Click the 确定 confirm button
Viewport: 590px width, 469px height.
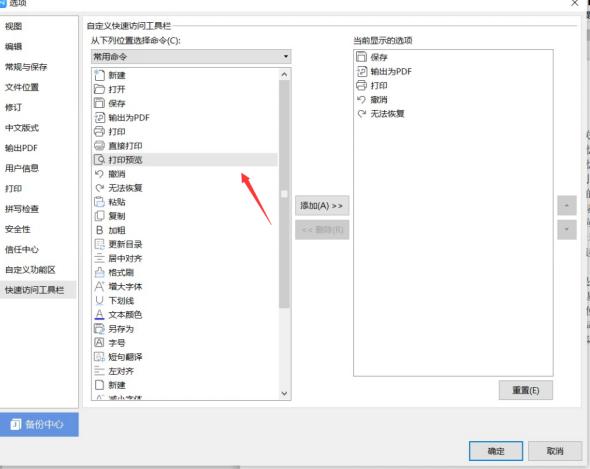click(x=496, y=451)
